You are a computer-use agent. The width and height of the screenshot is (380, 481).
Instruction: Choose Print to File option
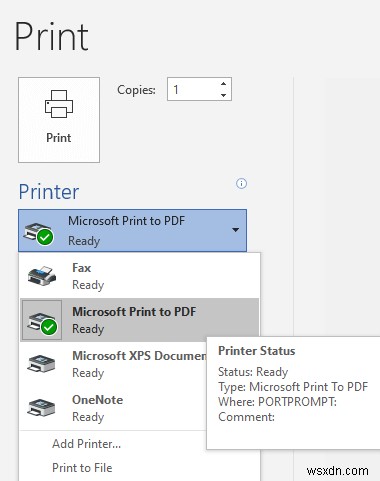tap(82, 468)
